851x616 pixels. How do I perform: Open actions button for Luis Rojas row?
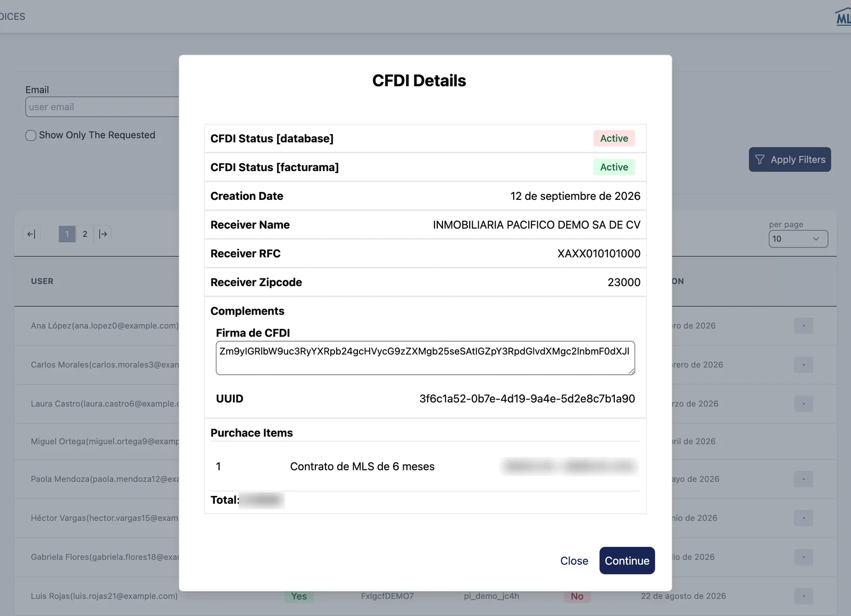tap(804, 596)
